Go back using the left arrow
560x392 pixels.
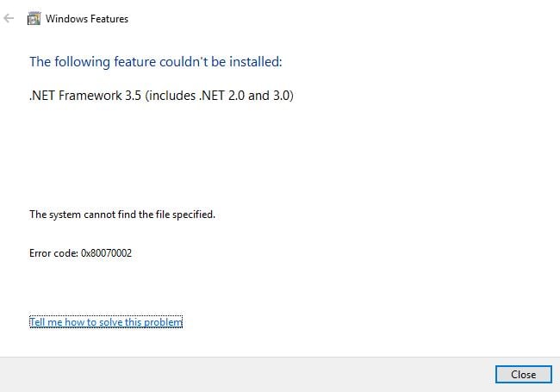tap(9, 18)
